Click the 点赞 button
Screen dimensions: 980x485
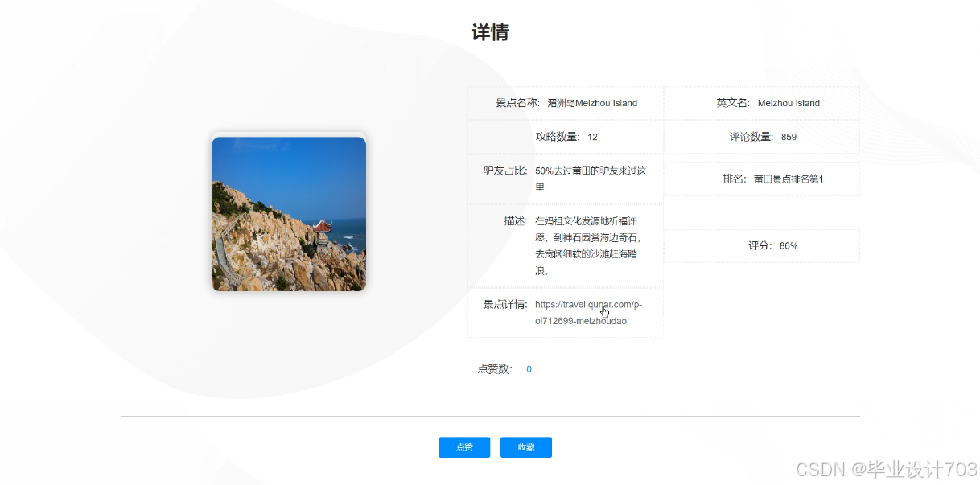pos(464,447)
